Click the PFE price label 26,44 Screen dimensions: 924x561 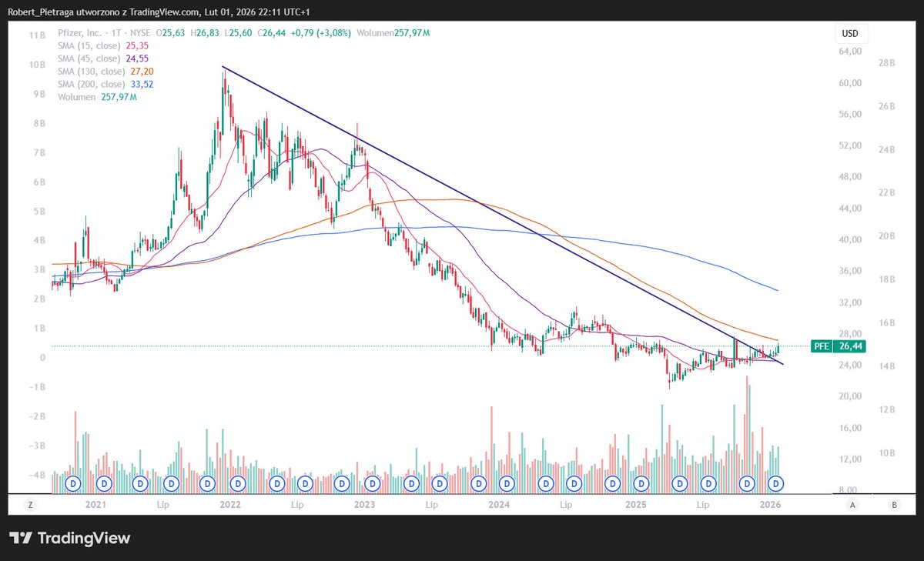pyautogui.click(x=838, y=346)
